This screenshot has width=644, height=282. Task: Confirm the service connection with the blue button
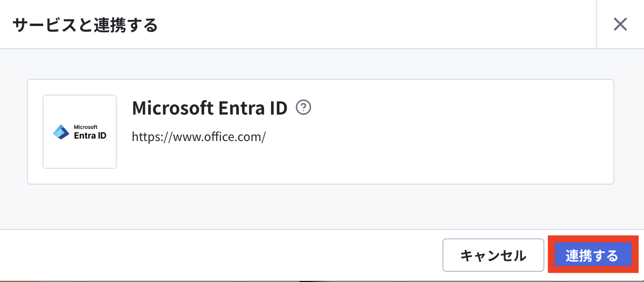click(592, 255)
